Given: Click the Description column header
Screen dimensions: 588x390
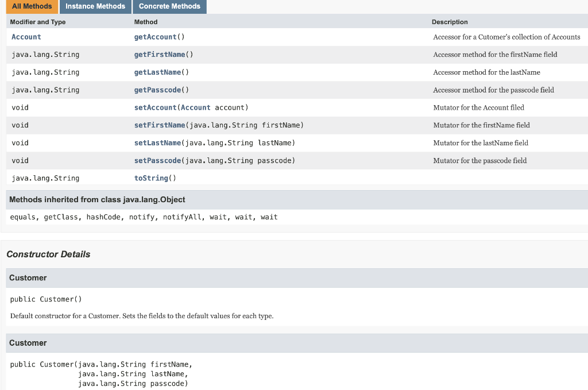Looking at the screenshot, I should click(450, 22).
